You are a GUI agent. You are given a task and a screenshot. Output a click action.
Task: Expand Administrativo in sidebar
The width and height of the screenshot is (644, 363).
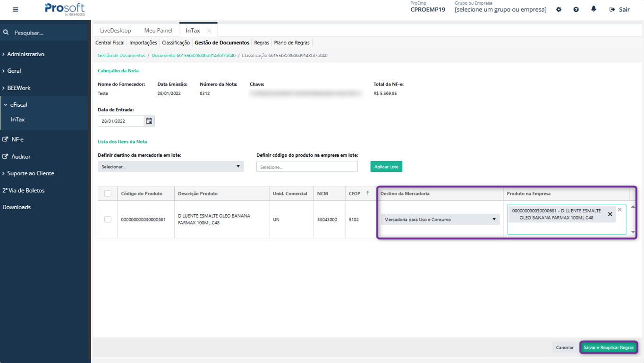24,54
